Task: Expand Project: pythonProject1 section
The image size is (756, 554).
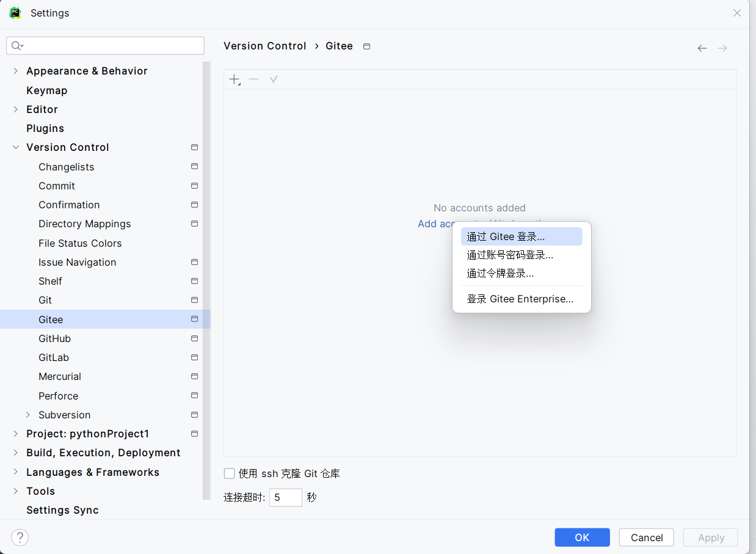Action: [x=15, y=434]
